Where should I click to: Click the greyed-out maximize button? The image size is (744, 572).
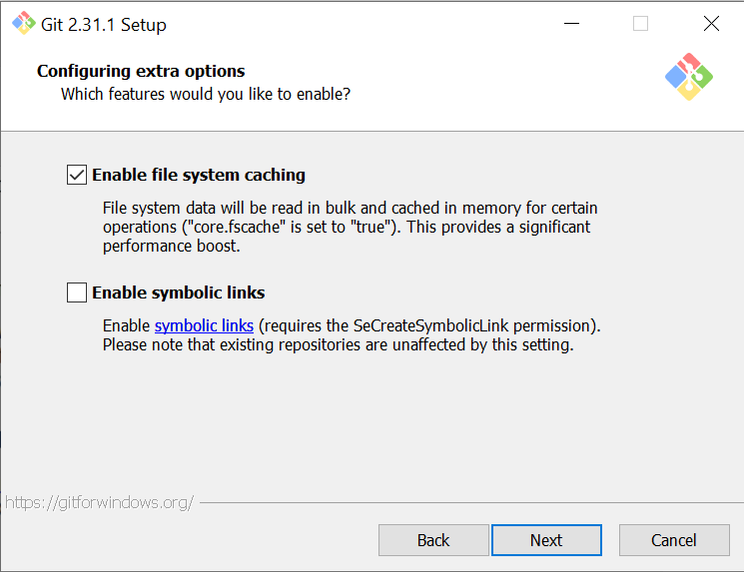[x=640, y=24]
